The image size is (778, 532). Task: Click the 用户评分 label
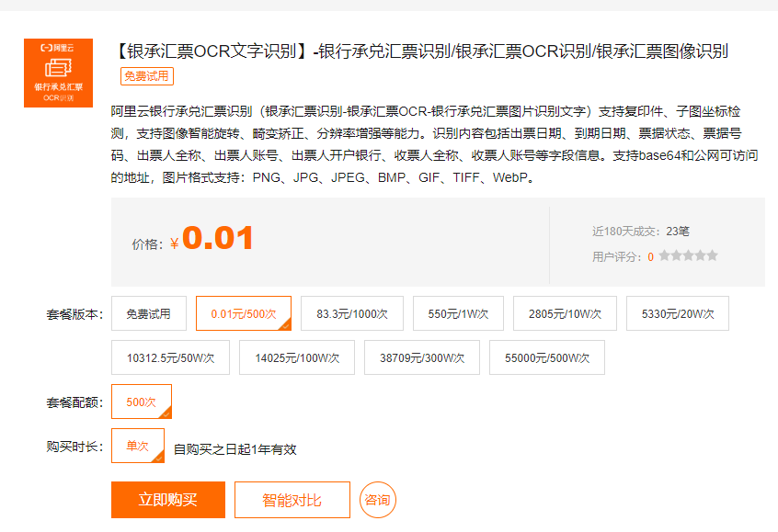click(x=617, y=257)
